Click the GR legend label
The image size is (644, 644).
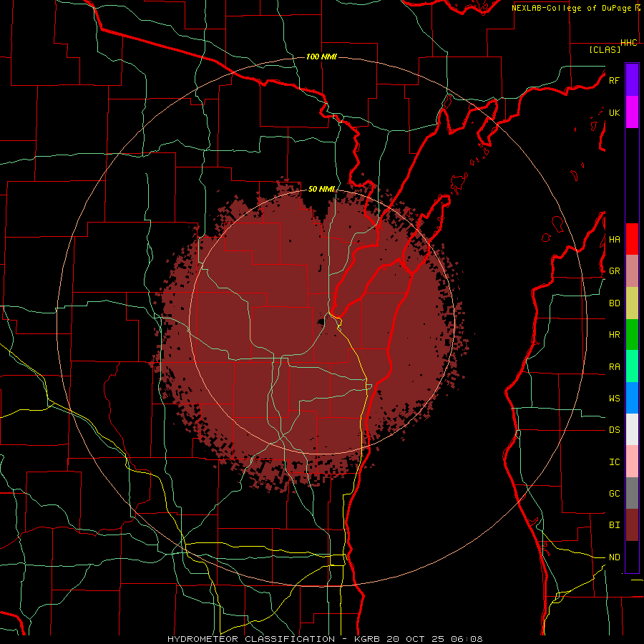pos(614,271)
